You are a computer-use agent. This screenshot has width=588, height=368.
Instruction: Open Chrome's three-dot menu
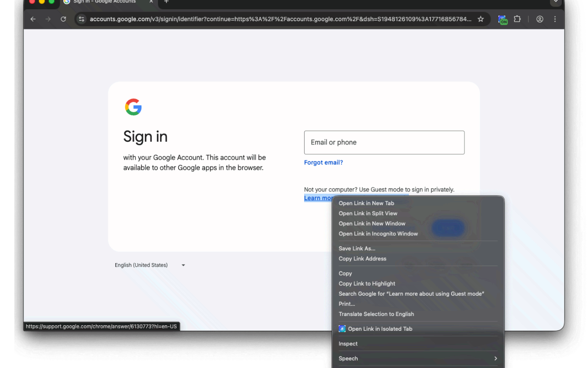[555, 19]
